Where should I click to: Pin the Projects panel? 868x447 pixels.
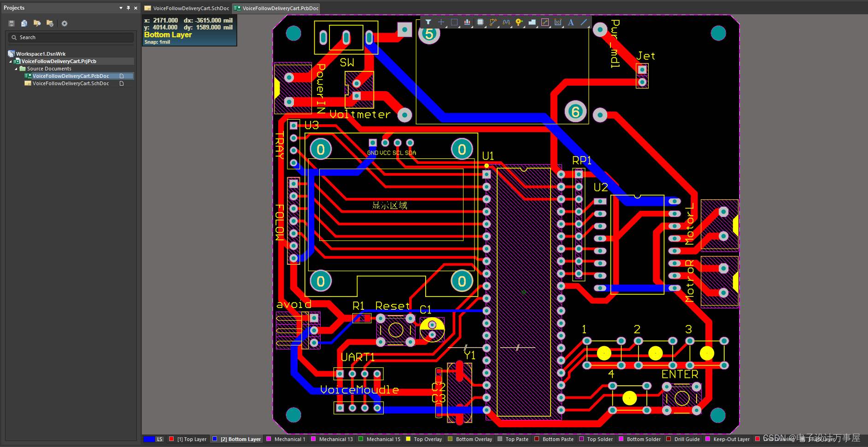coord(128,8)
